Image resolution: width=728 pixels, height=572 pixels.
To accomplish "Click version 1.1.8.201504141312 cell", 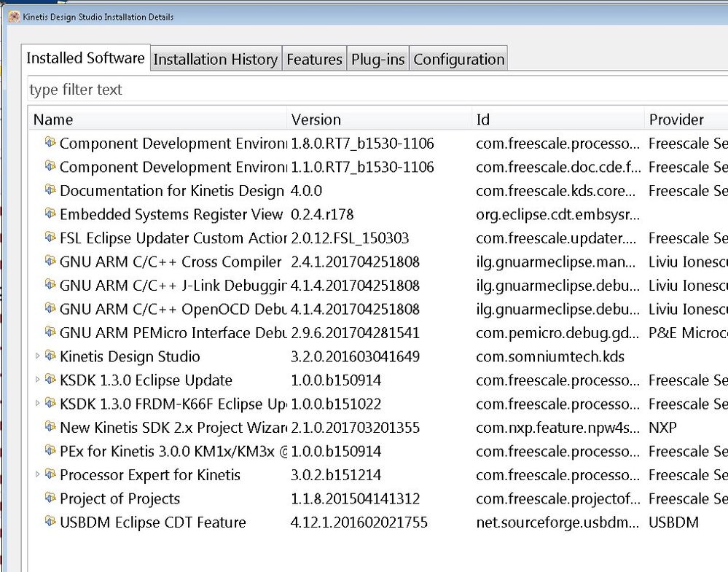I will point(355,498).
